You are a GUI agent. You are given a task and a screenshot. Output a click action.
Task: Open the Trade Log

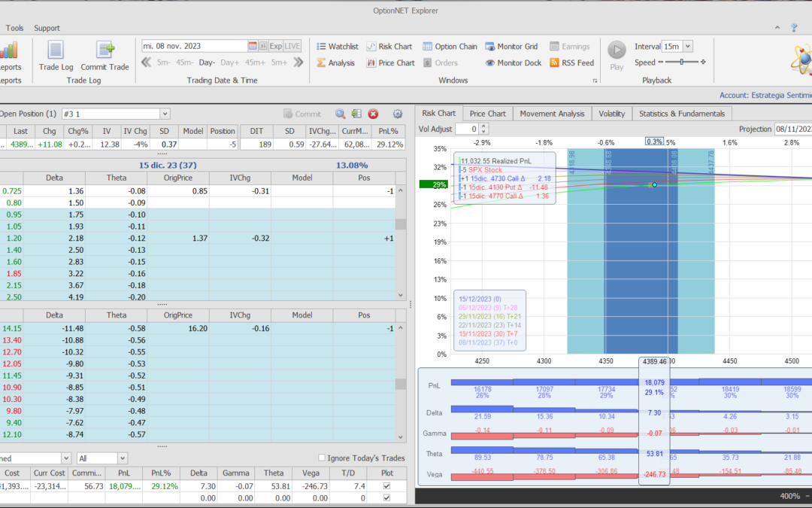pos(56,56)
